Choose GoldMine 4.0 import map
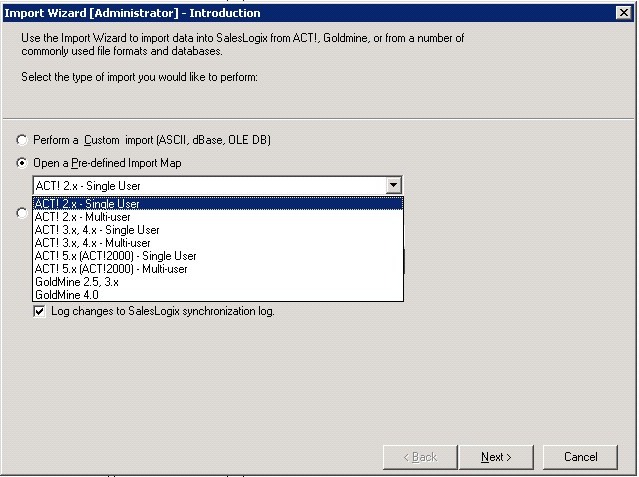 click(218, 295)
